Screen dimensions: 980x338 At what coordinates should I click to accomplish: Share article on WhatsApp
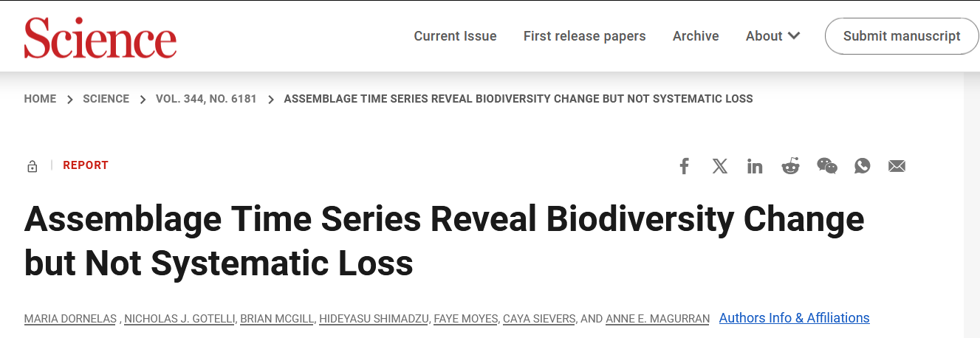pyautogui.click(x=862, y=166)
